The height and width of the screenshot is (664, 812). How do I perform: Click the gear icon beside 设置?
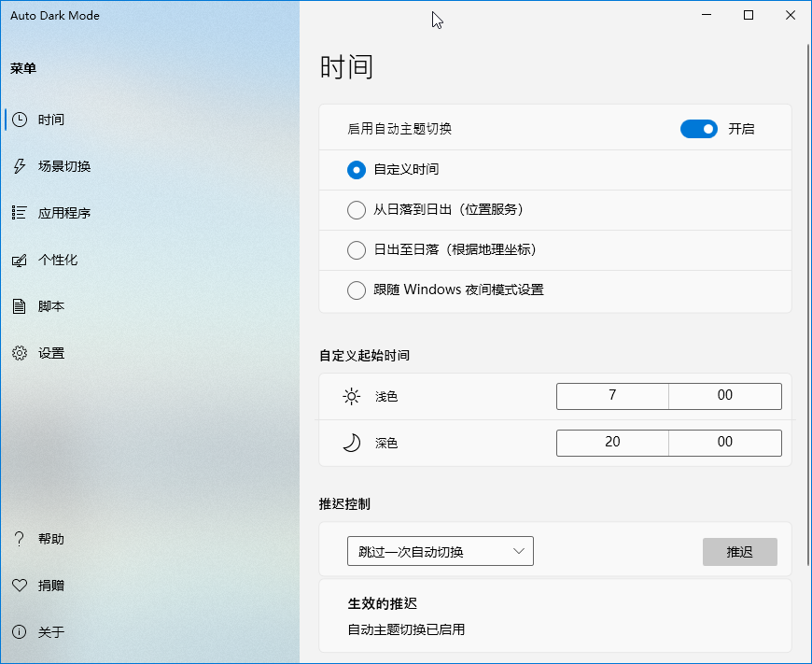click(20, 353)
